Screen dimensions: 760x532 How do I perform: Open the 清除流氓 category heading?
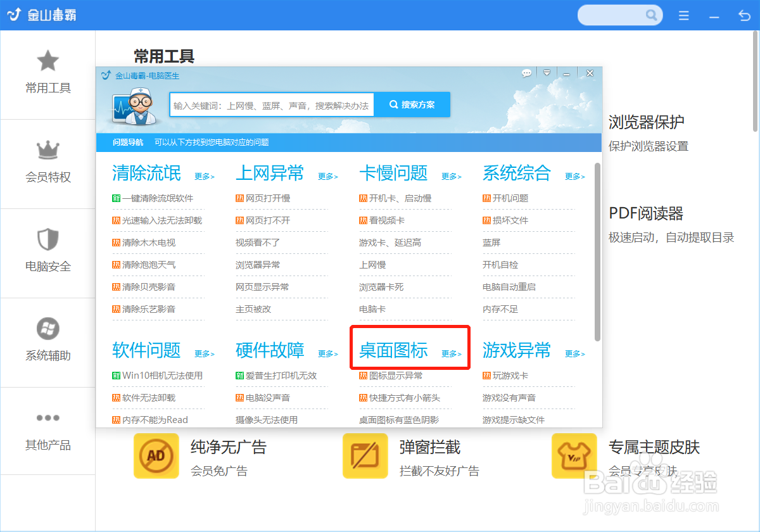146,173
